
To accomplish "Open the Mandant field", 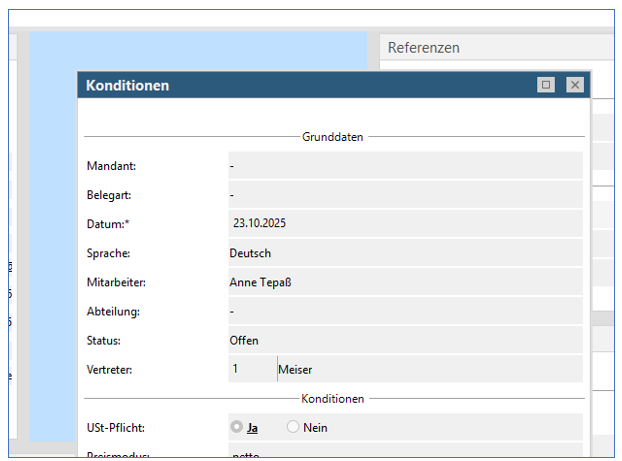I will click(x=405, y=166).
